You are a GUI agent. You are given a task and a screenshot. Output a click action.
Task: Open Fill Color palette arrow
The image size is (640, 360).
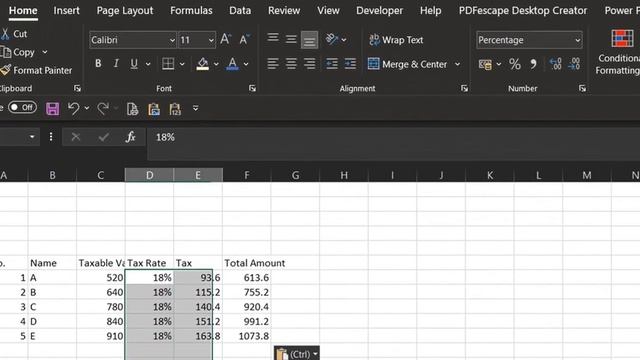216,64
